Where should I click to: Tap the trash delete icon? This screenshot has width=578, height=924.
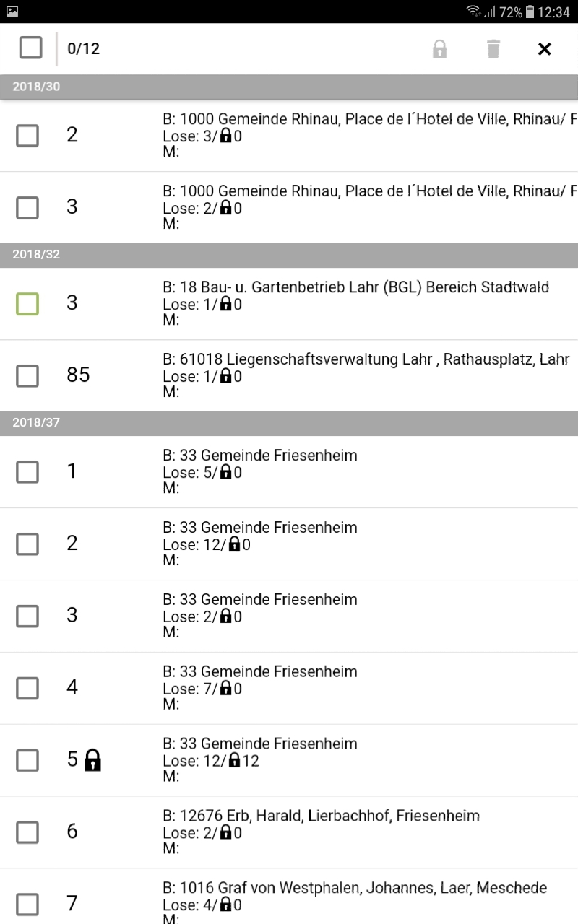point(493,49)
